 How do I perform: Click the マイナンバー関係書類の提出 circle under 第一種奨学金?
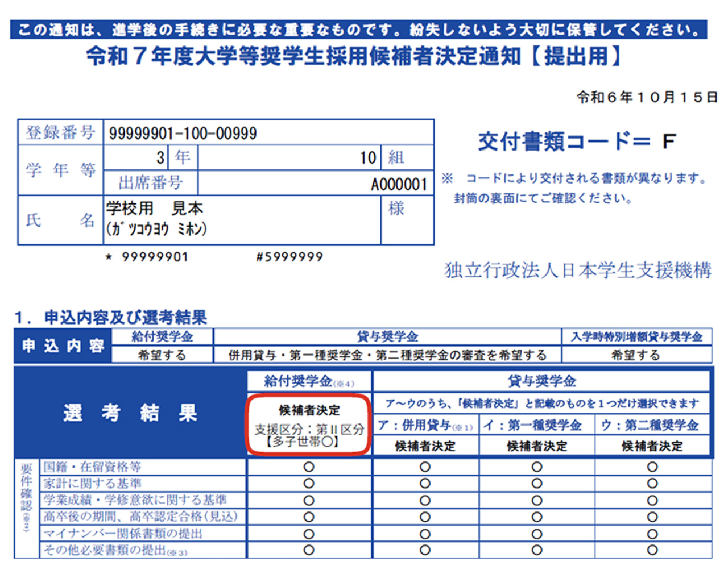click(x=537, y=534)
